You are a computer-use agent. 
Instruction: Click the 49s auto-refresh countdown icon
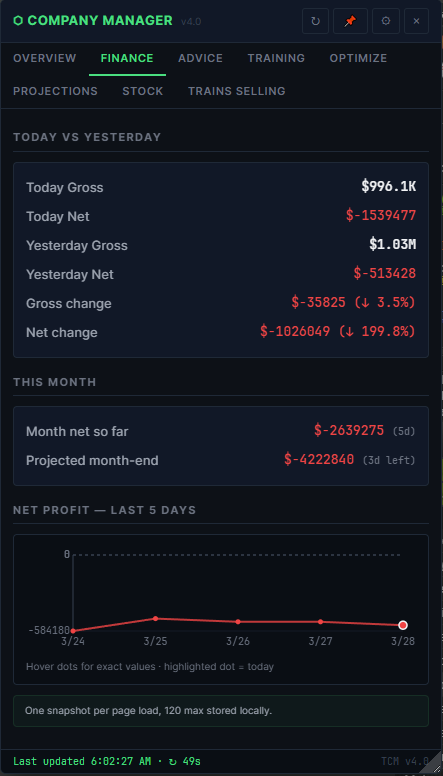point(173,761)
